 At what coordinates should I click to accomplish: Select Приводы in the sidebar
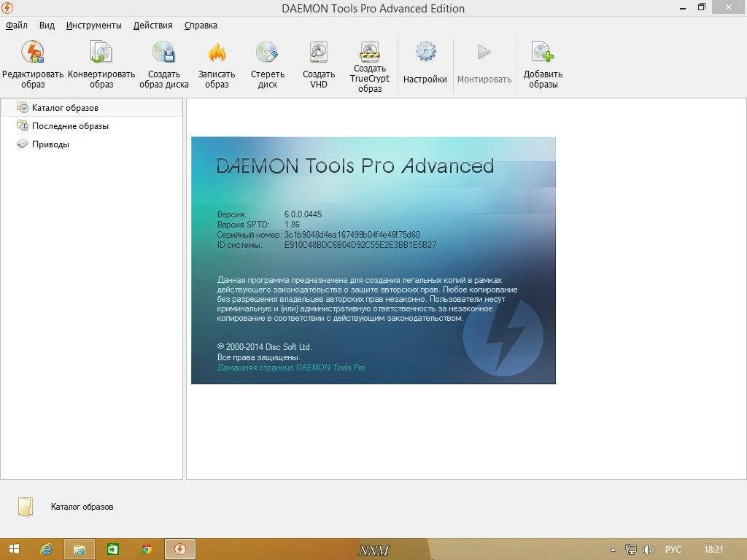[x=50, y=144]
